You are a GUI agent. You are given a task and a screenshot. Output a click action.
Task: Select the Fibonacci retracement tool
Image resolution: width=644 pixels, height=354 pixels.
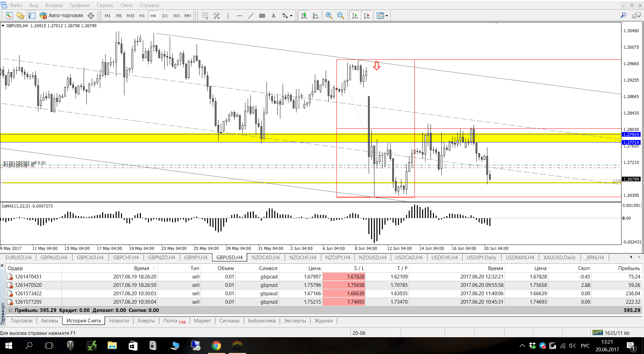[x=205, y=16]
